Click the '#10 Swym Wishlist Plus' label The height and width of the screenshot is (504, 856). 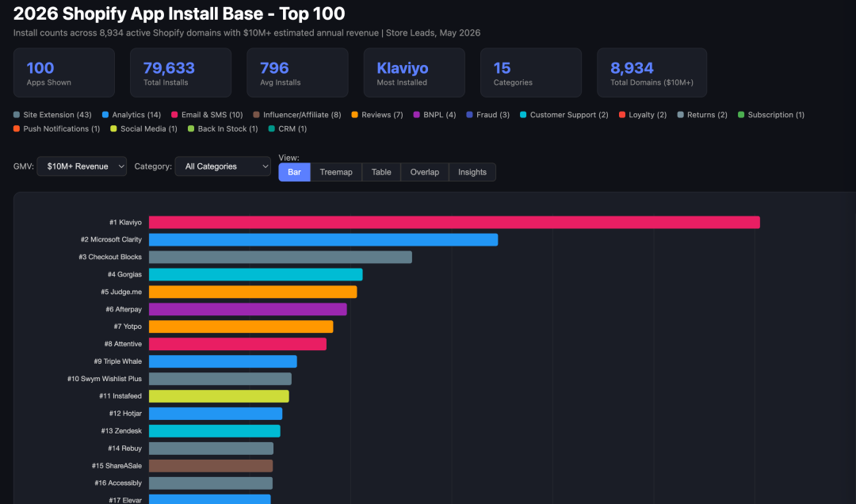pyautogui.click(x=105, y=379)
